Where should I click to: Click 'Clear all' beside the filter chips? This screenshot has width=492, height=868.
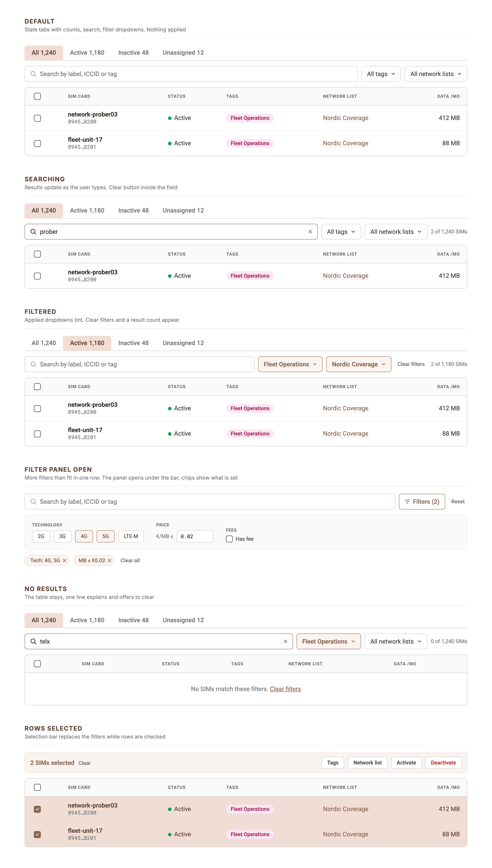pos(130,560)
